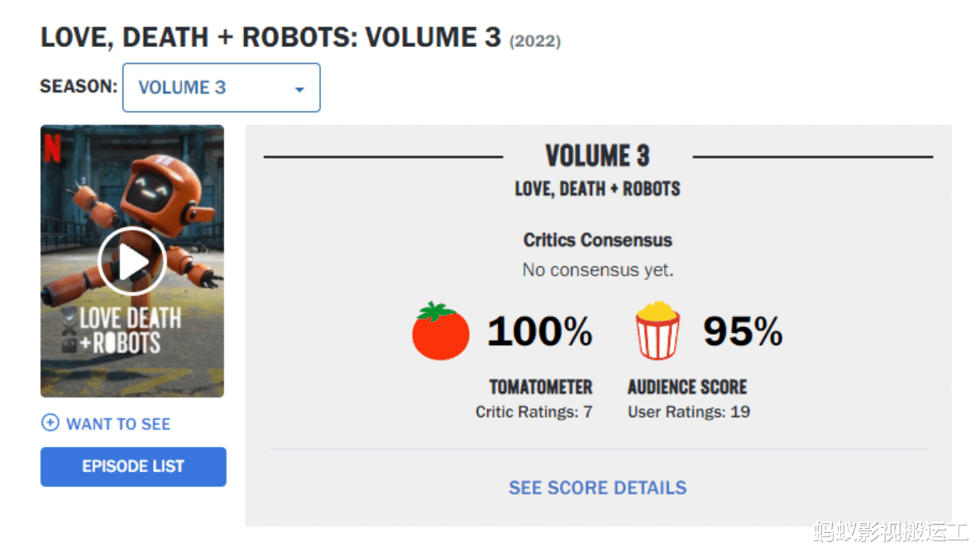The image size is (980, 557).
Task: Open the Volume 3 season dropdown
Action: coord(222,88)
